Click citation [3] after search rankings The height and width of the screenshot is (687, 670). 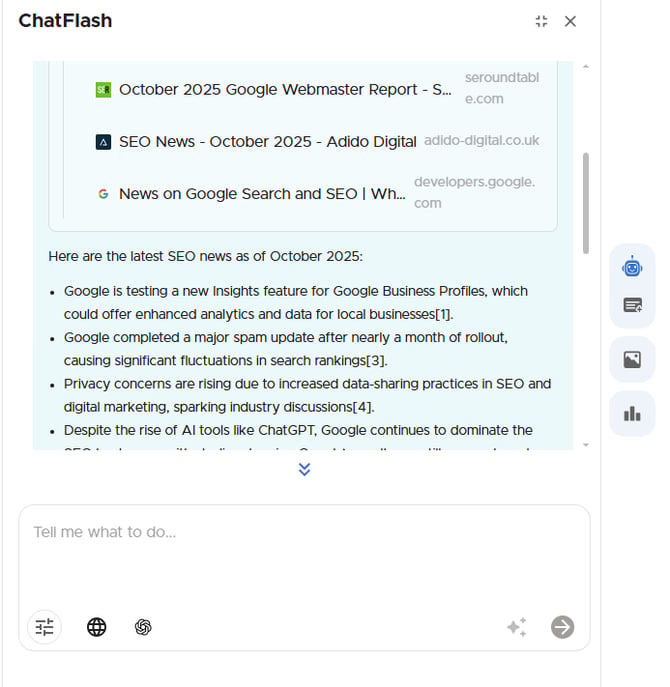(x=377, y=360)
